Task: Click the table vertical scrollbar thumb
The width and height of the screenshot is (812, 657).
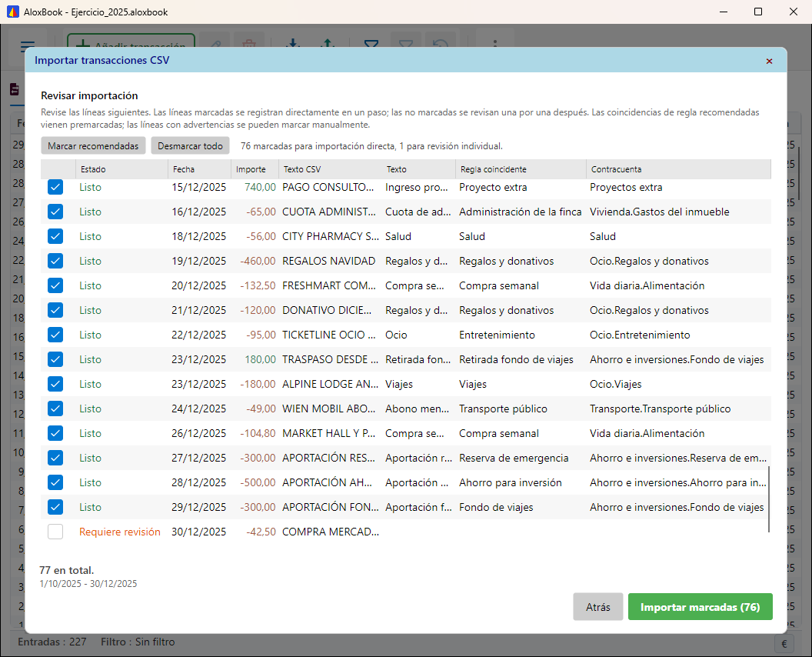Action: pyautogui.click(x=769, y=499)
